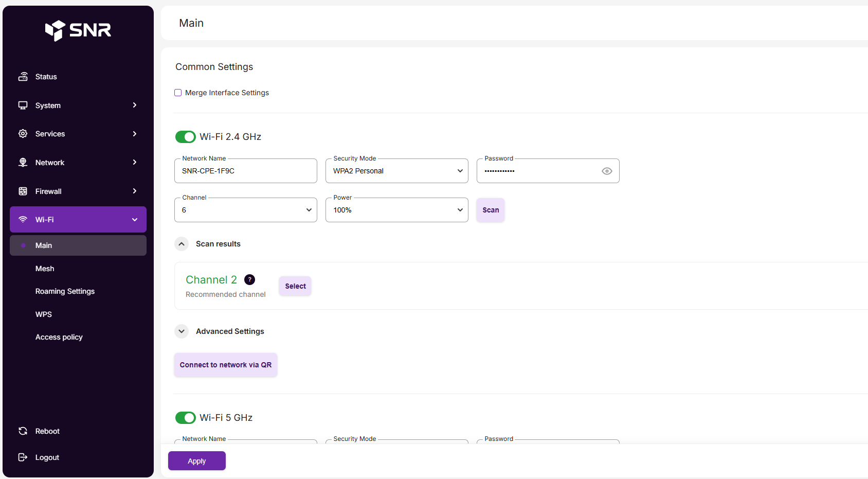Turn off the Wi-Fi 2.4 GHz toggle
The height and width of the screenshot is (479, 868).
click(x=186, y=137)
